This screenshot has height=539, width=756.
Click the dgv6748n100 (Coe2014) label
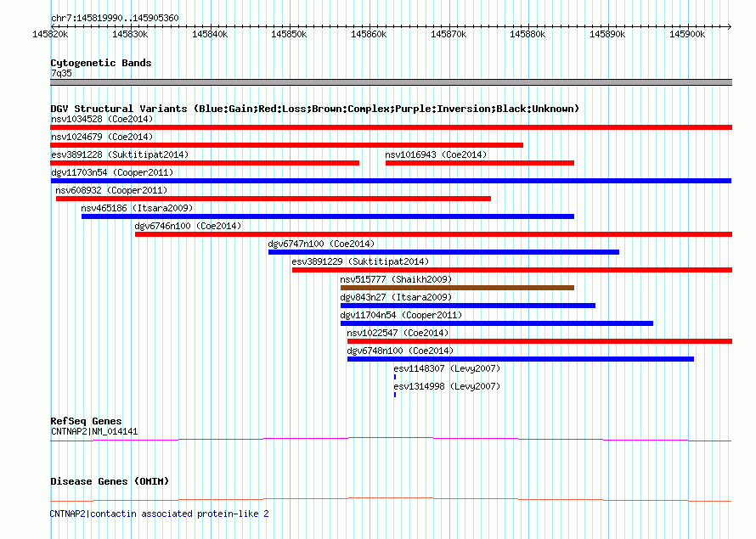400,351
